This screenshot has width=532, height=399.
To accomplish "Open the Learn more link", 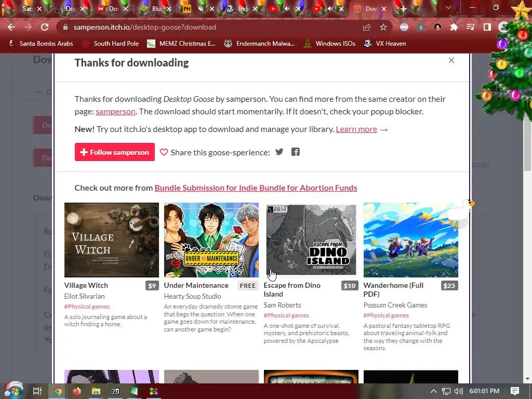I will coord(356,129).
